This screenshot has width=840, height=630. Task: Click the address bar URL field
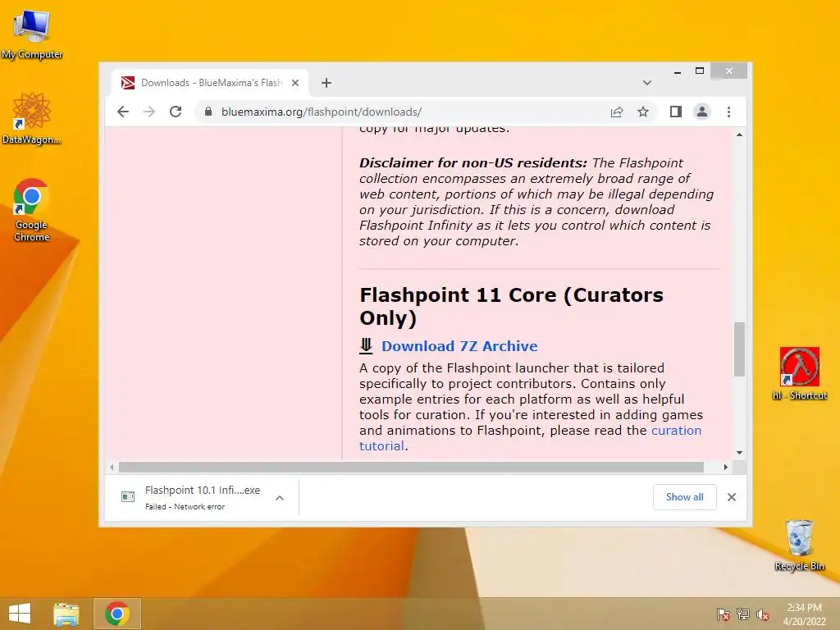(x=407, y=112)
